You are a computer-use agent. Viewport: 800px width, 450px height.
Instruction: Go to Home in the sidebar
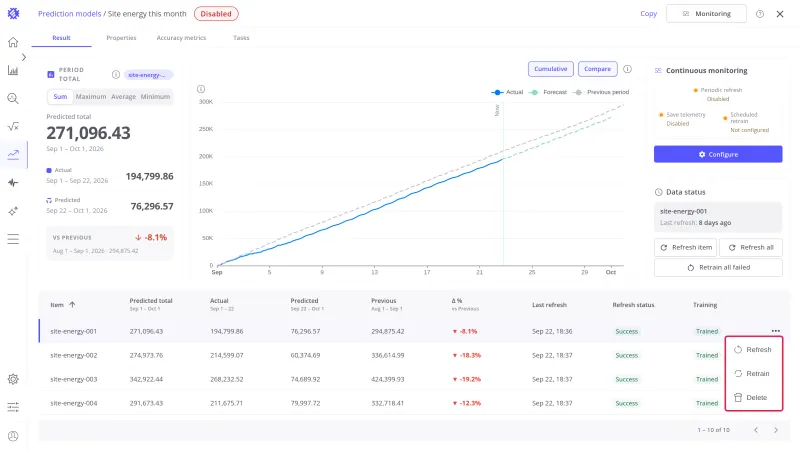13,42
